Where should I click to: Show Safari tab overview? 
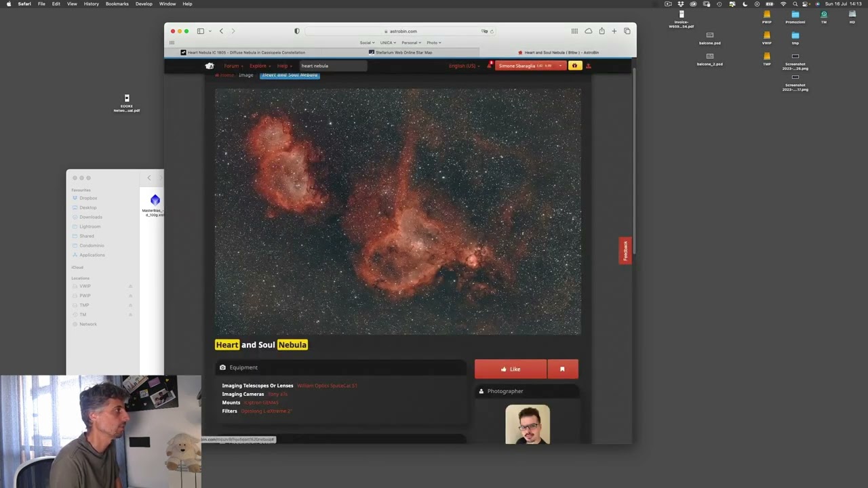coord(627,31)
